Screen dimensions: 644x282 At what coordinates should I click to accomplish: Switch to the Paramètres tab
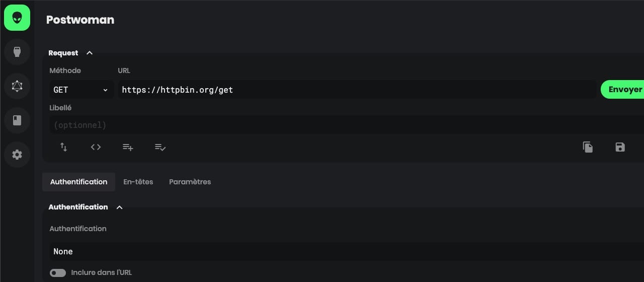tap(190, 182)
